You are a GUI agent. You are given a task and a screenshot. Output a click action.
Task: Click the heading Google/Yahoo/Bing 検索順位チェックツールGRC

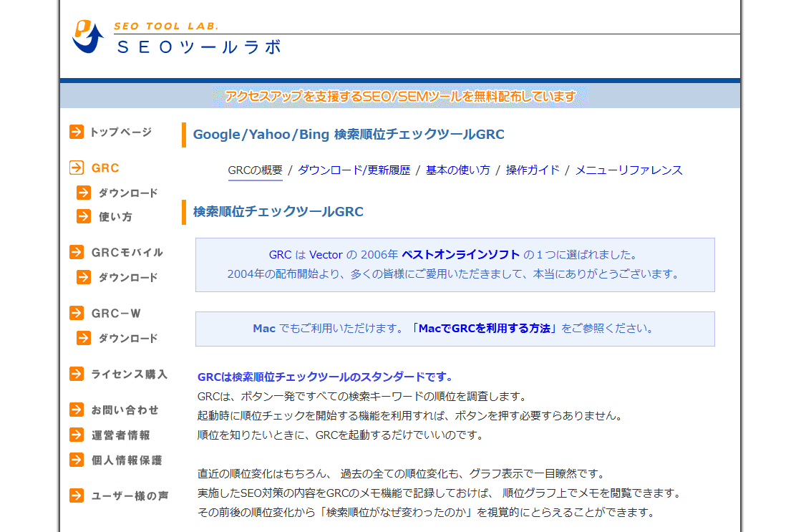point(349,134)
